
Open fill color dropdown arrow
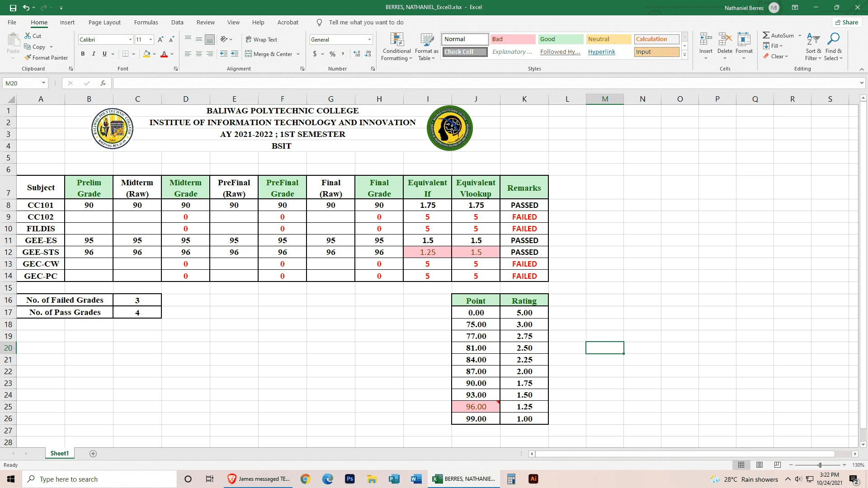(154, 54)
